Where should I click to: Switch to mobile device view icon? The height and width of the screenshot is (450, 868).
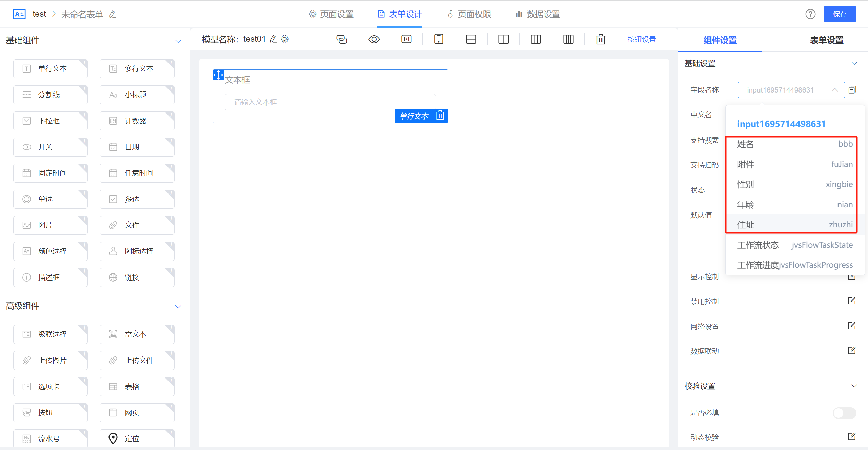click(x=439, y=39)
